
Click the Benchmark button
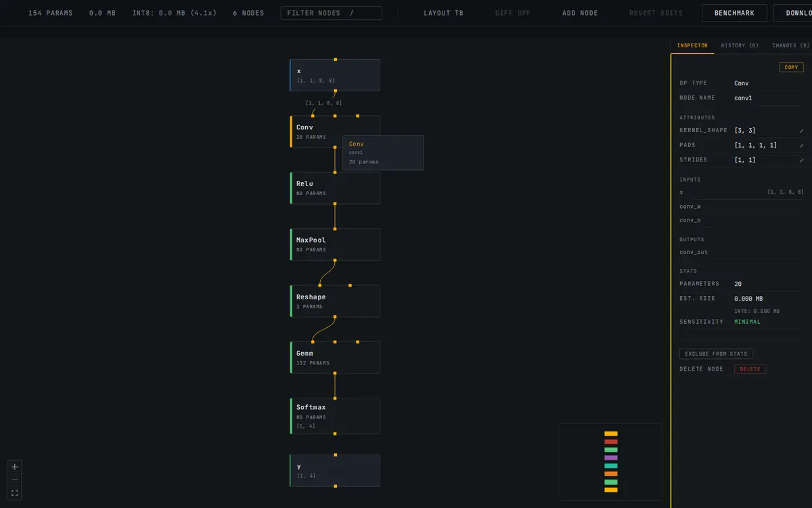click(734, 13)
